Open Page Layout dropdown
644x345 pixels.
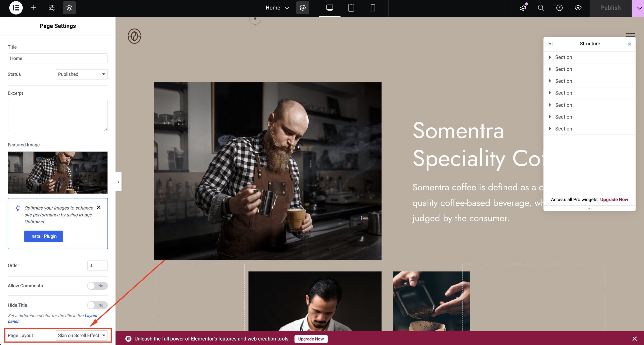pyautogui.click(x=82, y=335)
